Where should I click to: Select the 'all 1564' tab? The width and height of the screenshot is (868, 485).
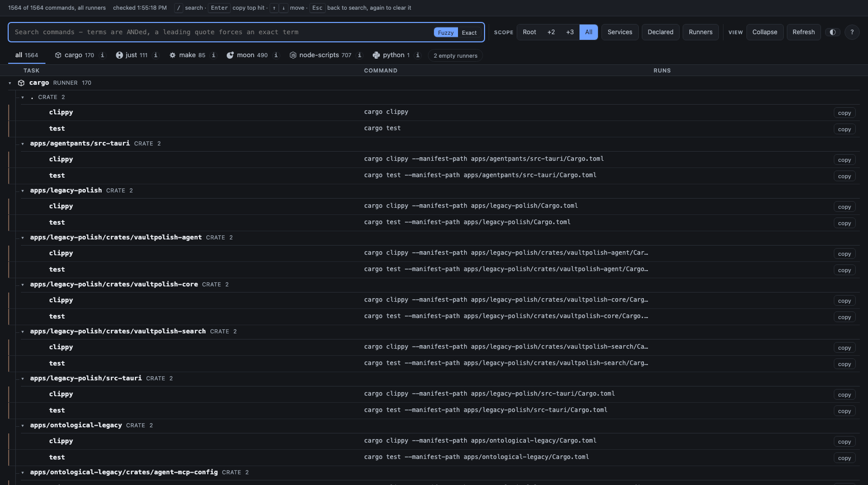click(x=27, y=55)
